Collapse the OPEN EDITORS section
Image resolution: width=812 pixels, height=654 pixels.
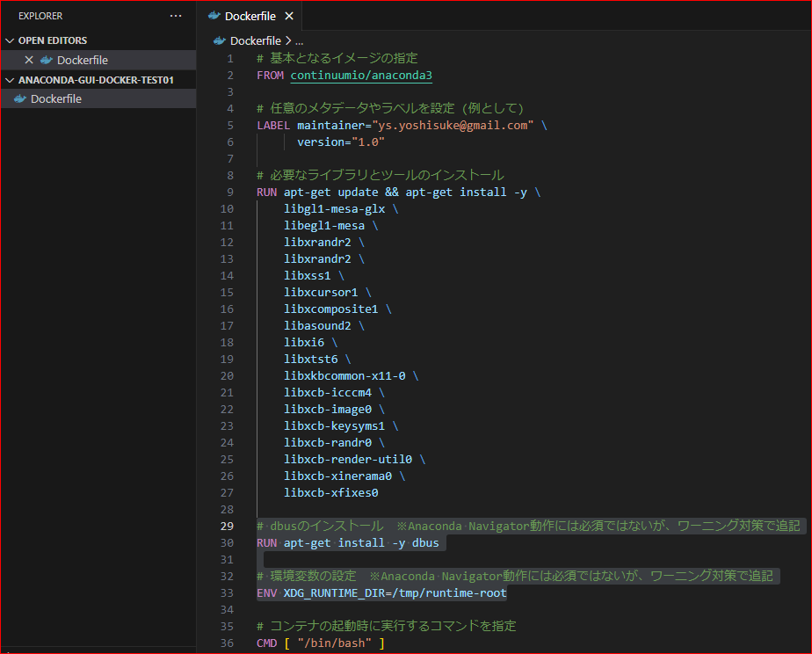tap(10, 40)
